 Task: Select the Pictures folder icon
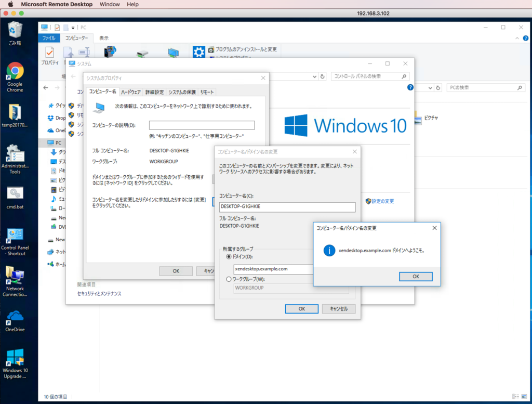[418, 118]
